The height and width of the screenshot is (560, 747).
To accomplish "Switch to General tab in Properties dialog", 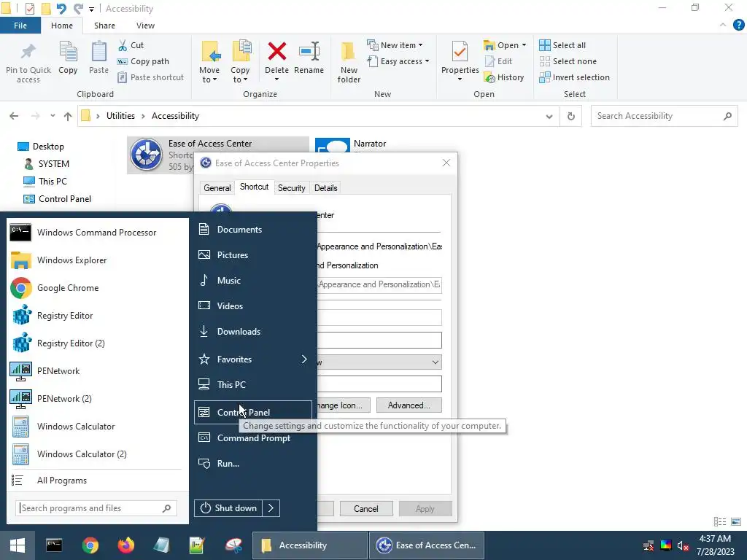I will tap(217, 188).
